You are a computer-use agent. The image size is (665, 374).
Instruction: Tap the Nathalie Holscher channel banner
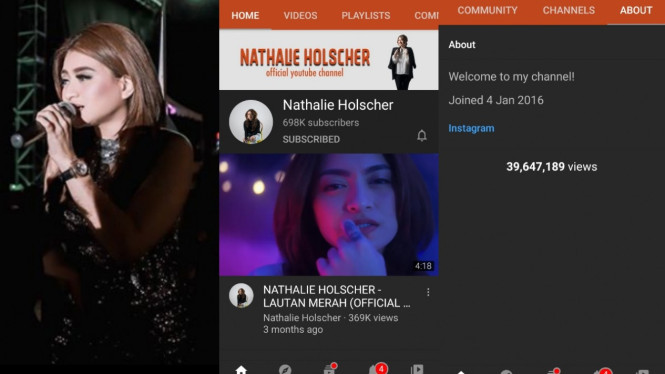coord(329,60)
